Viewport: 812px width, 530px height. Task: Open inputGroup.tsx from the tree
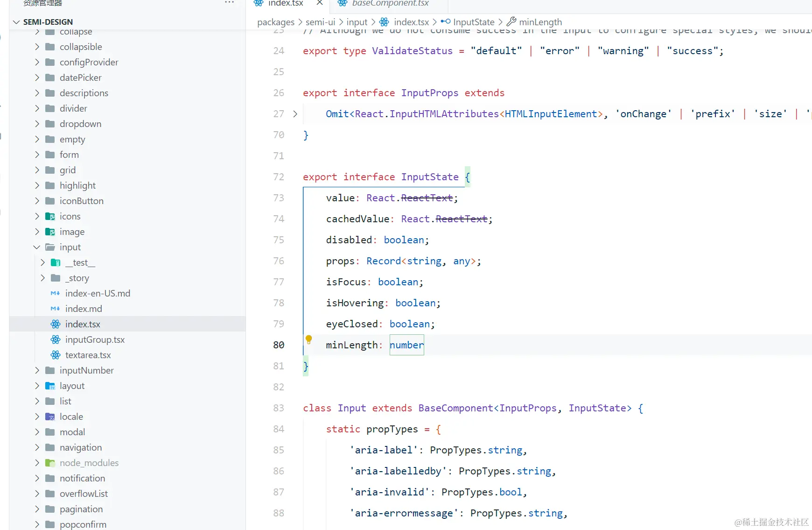95,339
